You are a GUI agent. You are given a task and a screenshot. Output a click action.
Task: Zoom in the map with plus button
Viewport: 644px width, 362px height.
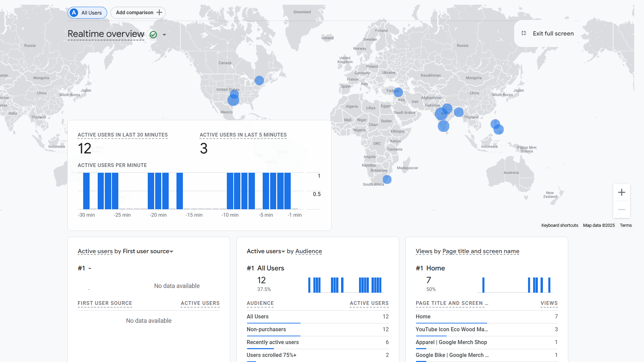(621, 192)
